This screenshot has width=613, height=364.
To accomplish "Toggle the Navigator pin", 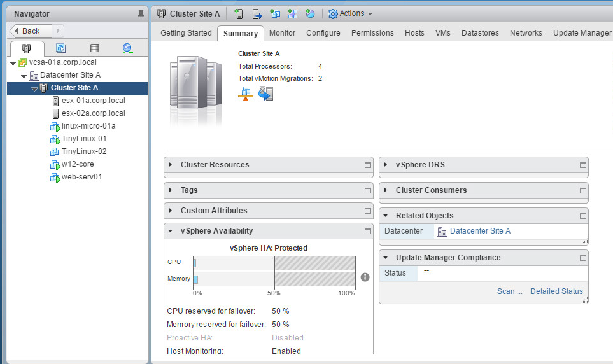I will tap(141, 13).
